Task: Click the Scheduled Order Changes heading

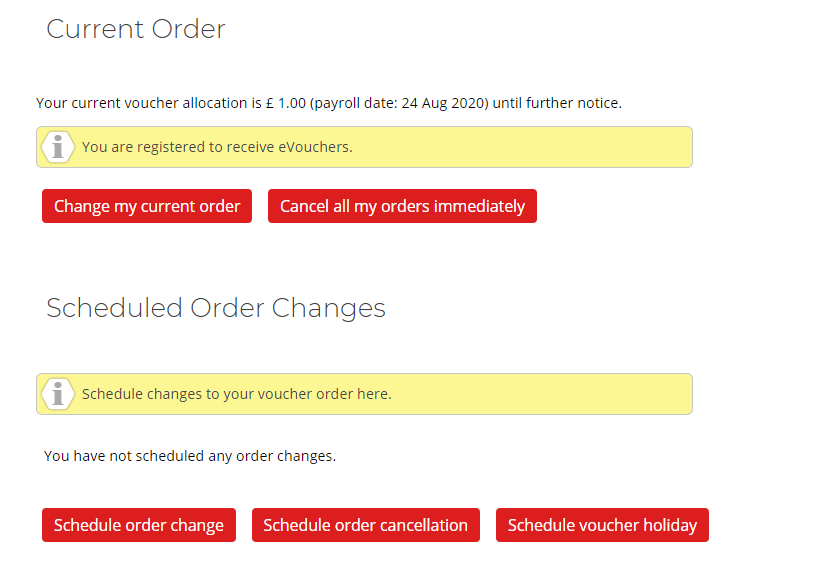Action: 216,308
